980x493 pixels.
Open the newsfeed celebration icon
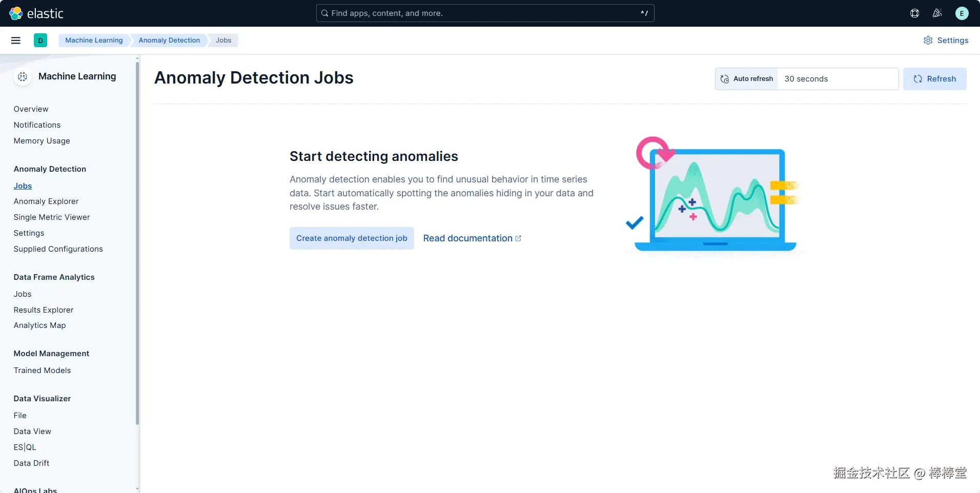937,13
